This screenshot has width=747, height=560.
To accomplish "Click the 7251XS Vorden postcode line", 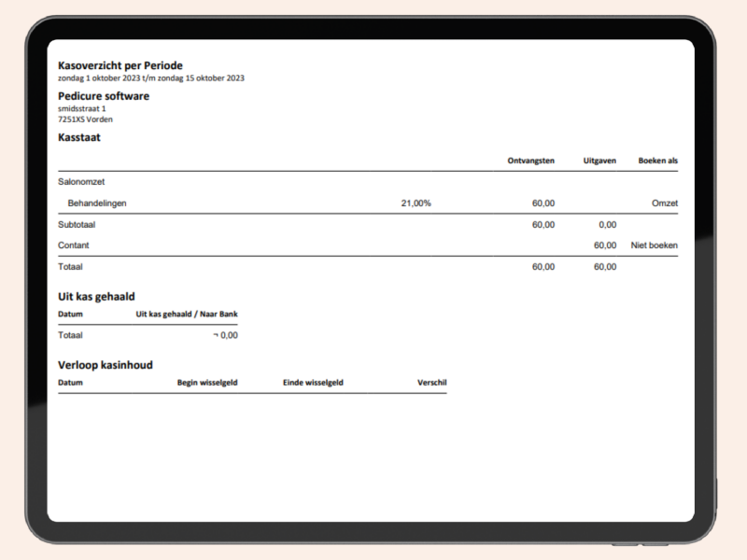I will (x=86, y=119).
